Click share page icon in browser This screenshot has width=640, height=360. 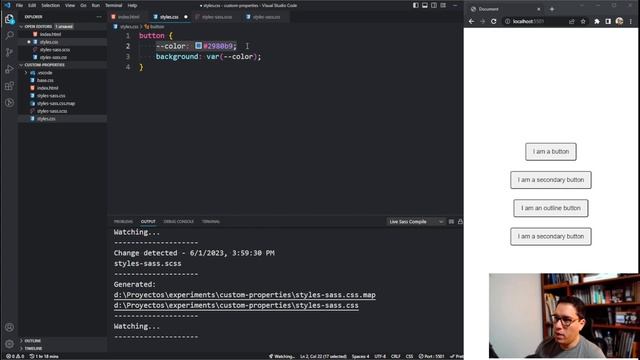pos(571,21)
